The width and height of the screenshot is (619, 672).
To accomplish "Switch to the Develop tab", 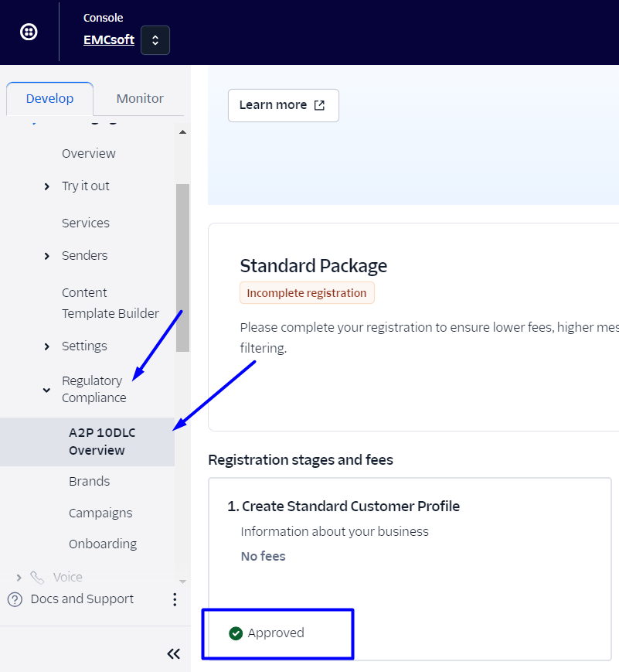I will 49,98.
